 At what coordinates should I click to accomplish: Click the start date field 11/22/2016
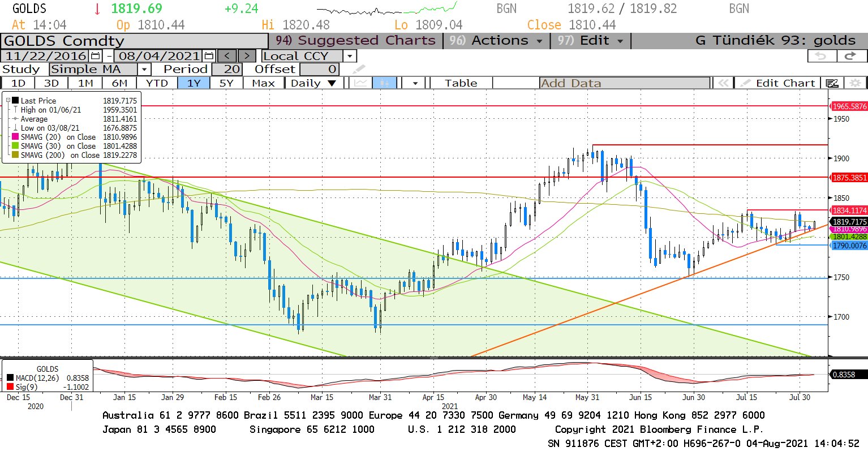coord(45,56)
